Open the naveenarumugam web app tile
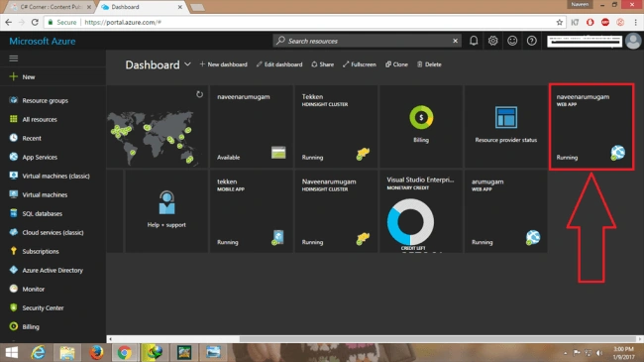 tap(591, 127)
